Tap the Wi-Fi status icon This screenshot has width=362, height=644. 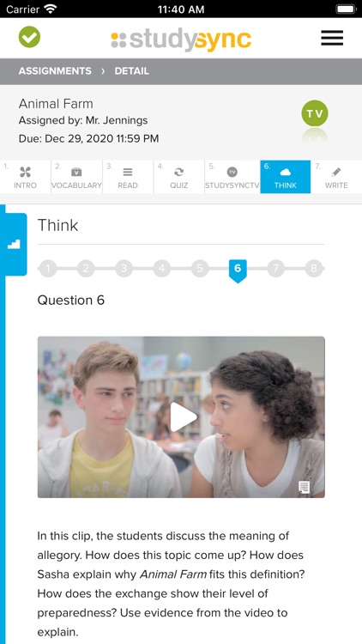[x=51, y=9]
